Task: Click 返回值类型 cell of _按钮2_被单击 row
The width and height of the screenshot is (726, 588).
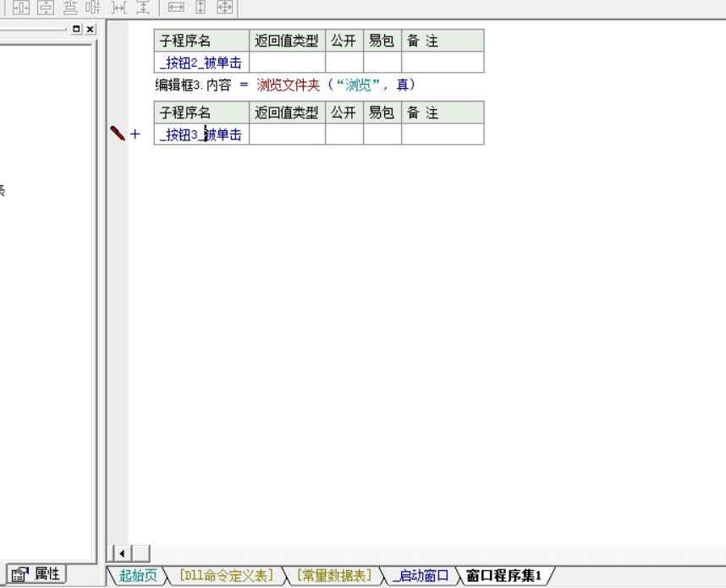Action: coord(287,62)
